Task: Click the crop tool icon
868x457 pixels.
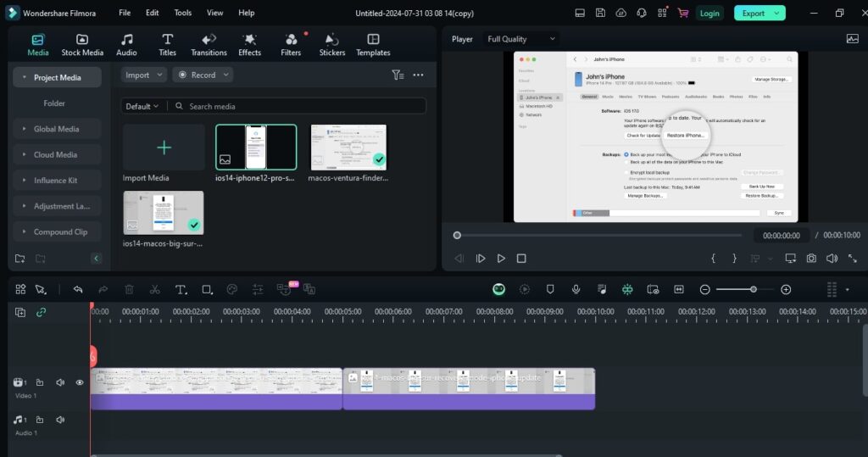Action: coord(207,289)
